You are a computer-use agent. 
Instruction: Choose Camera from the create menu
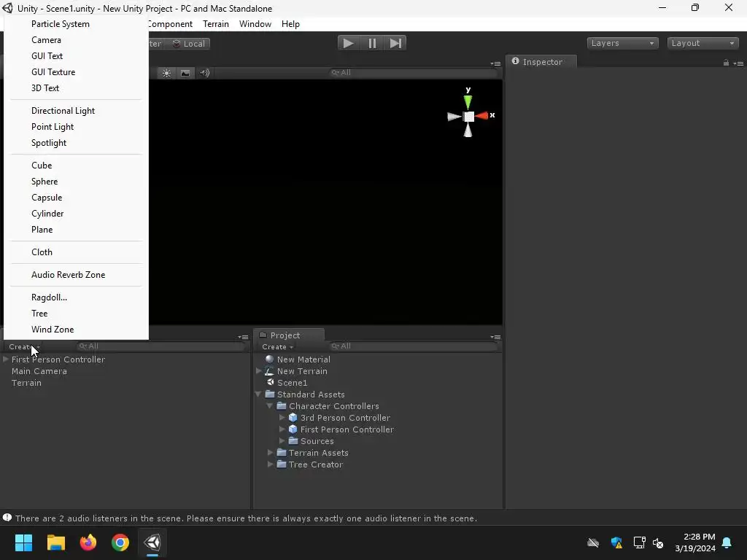[46, 40]
